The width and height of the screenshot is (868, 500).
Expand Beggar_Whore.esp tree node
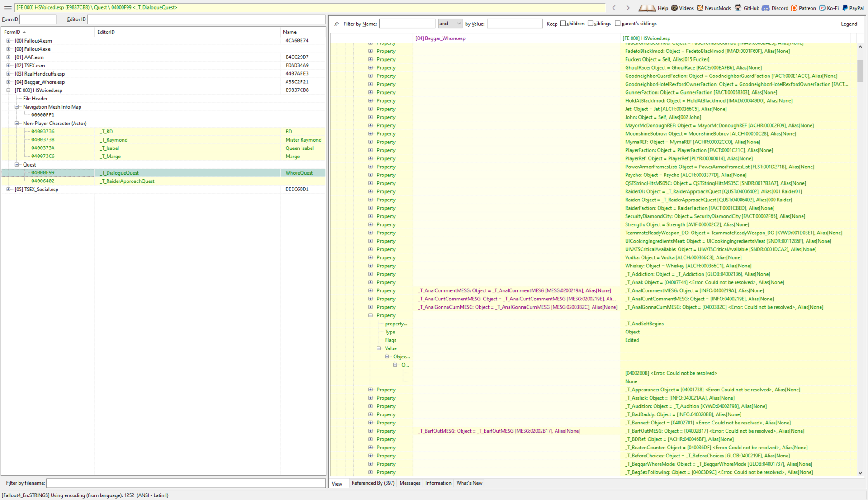click(8, 82)
